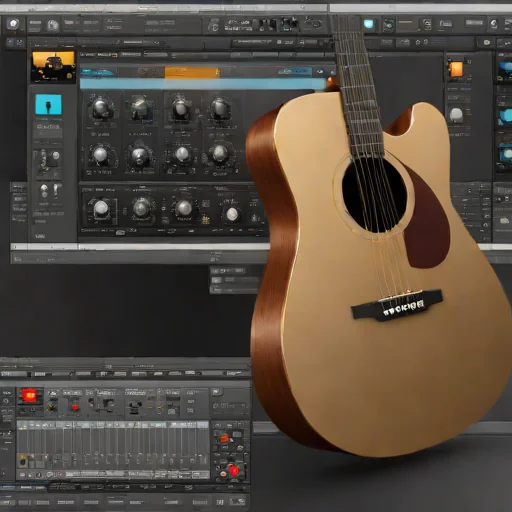
Task: Click the white sphere icon in the right side panel
Action: click(x=456, y=115)
